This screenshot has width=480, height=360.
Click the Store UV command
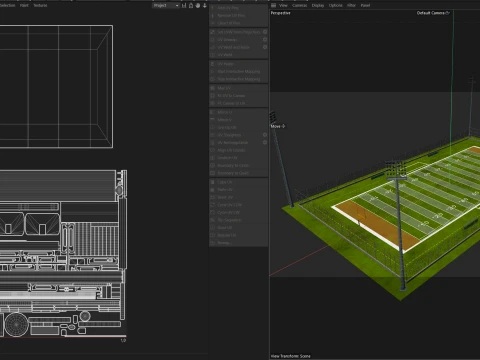[x=225, y=227]
